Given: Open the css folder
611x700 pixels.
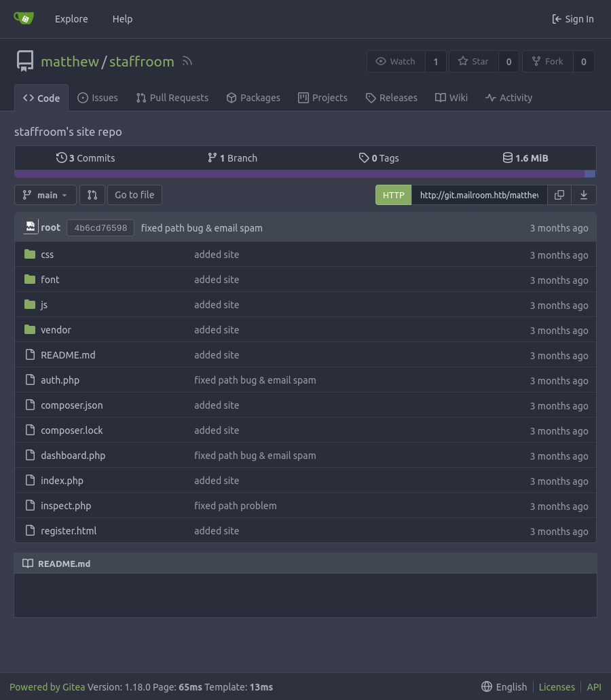Looking at the screenshot, I should (47, 255).
